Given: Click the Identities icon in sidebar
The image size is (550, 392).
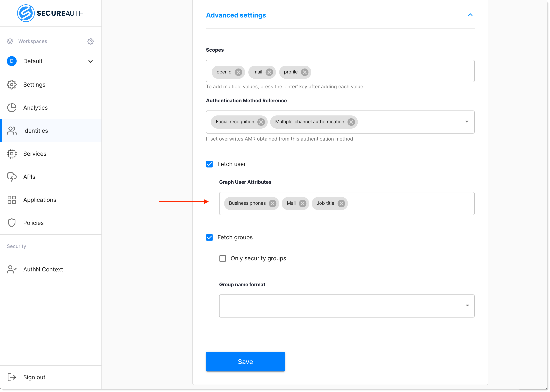Looking at the screenshot, I should [12, 130].
